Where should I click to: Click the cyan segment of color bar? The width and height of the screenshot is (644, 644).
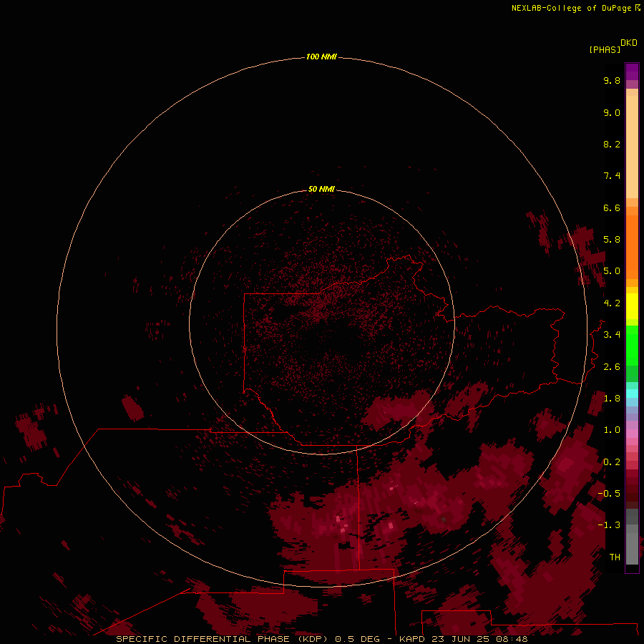pos(632,394)
